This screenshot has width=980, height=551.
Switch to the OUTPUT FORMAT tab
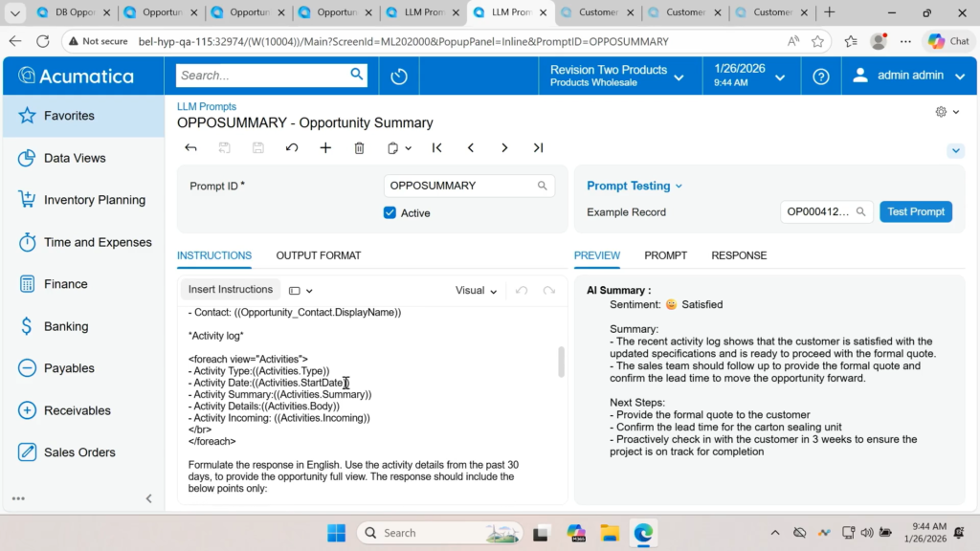319,255
